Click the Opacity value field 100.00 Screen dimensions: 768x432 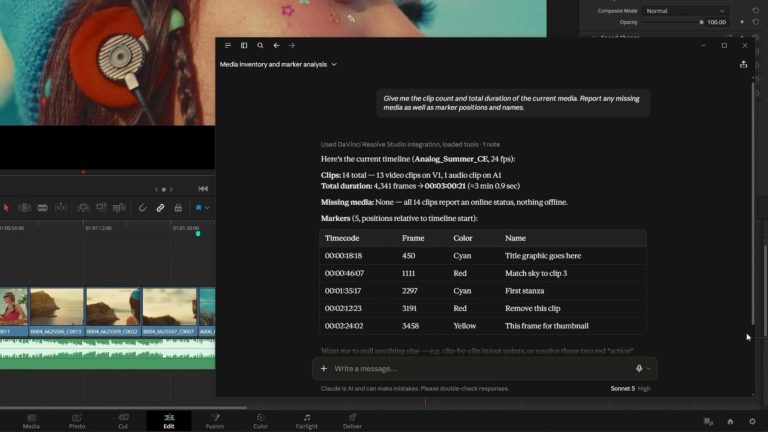tap(717, 22)
